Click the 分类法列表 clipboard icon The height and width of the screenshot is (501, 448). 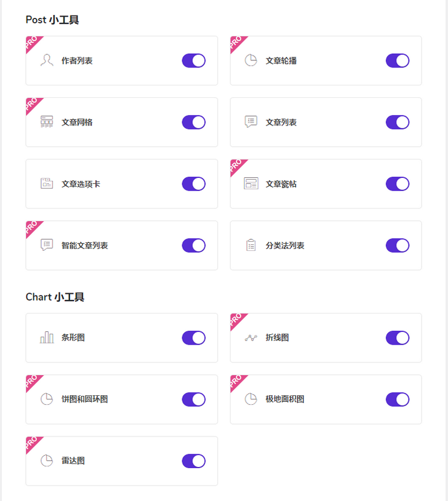click(x=251, y=245)
